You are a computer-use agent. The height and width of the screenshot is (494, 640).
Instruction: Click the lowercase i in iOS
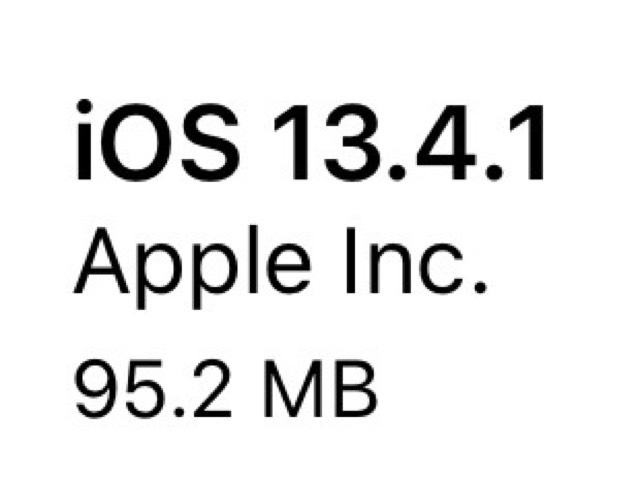click(x=84, y=140)
